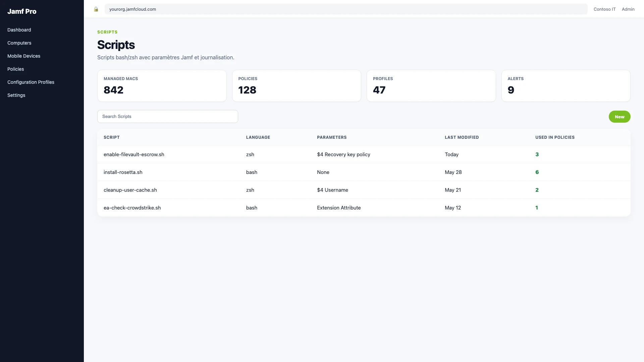Click the zsh language cell for enable-filevault-escrow.sh
The image size is (644, 362).
[250, 155]
